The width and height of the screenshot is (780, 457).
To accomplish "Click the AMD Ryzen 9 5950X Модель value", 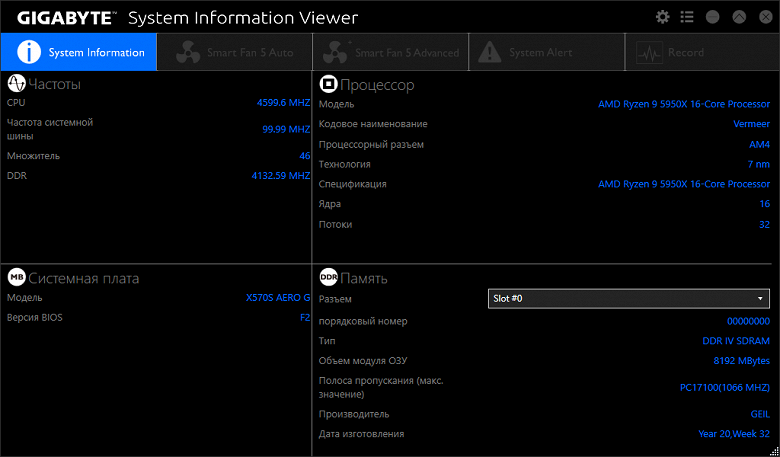I will (x=684, y=104).
